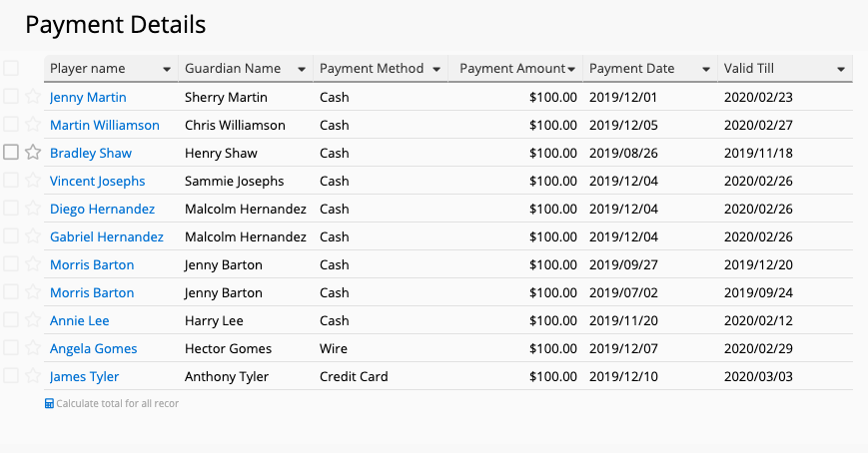This screenshot has width=868, height=453.
Task: Click payment date 2019/11/20
Action: click(623, 321)
